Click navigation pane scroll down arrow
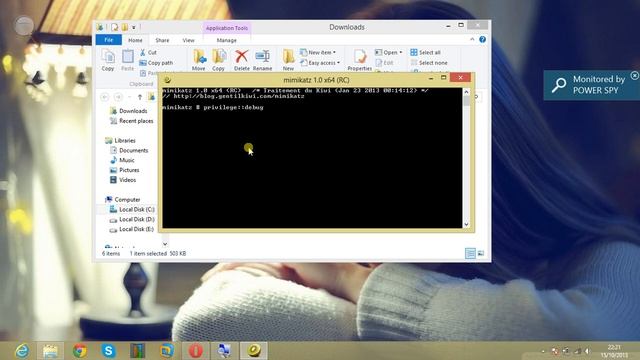Image resolution: width=640 pixels, height=360 pixels. coord(165,244)
